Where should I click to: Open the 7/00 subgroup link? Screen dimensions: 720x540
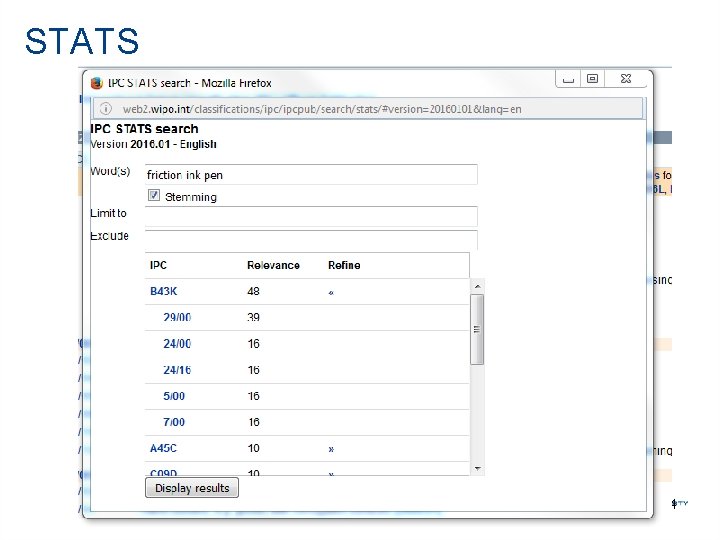point(174,422)
